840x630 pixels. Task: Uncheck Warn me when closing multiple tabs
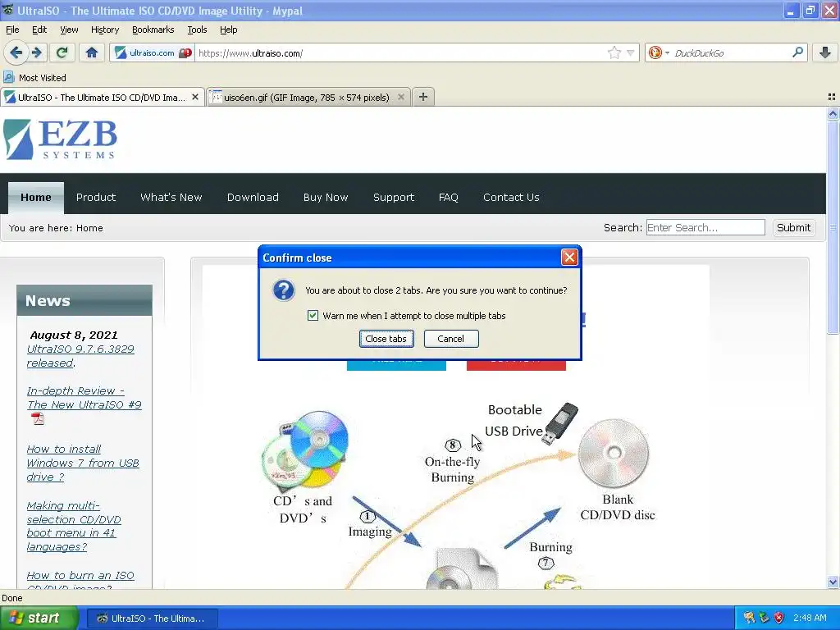[x=313, y=316]
